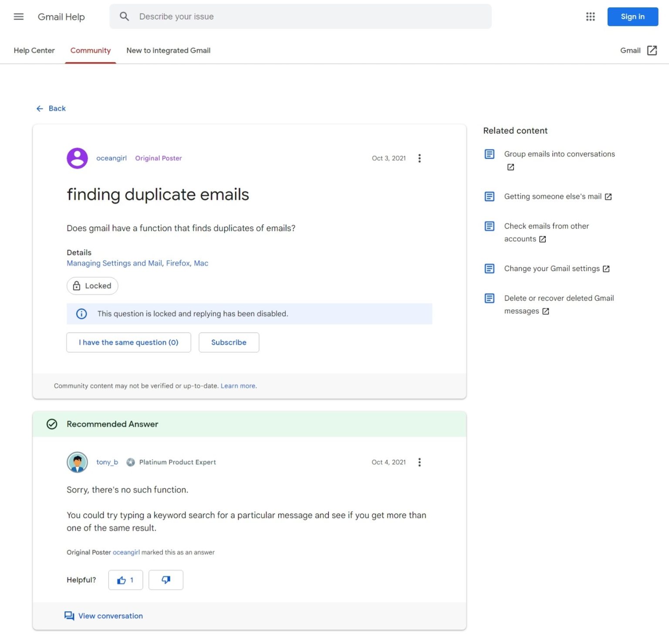Click the article icon beside Delete or recover deleted messages

coord(490,298)
